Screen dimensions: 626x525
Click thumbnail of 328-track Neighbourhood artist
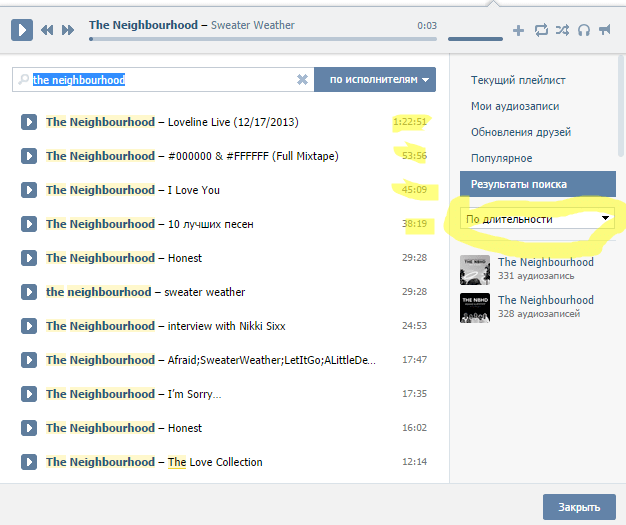[x=475, y=308]
